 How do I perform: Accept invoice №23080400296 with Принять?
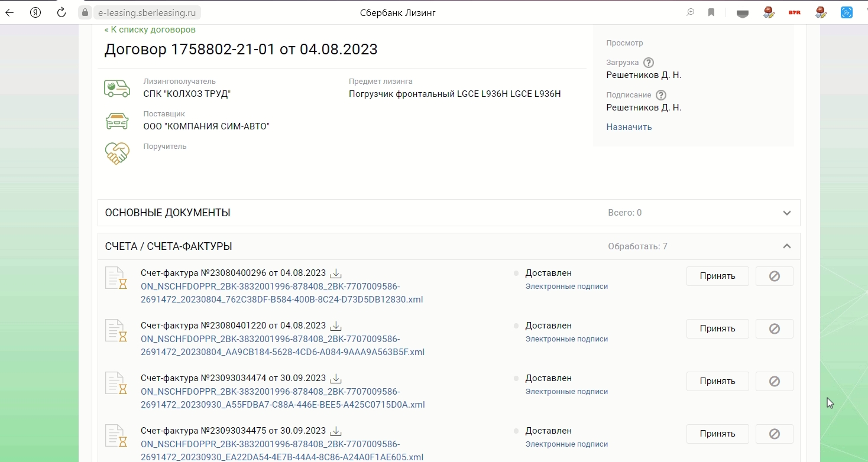coord(717,276)
